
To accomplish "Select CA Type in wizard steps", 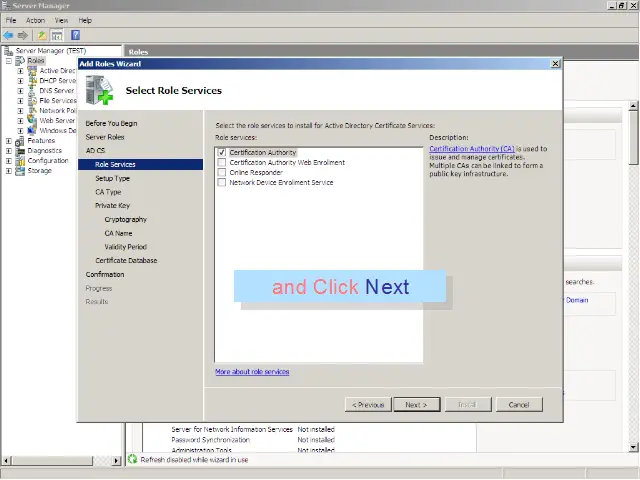I will [108, 192].
